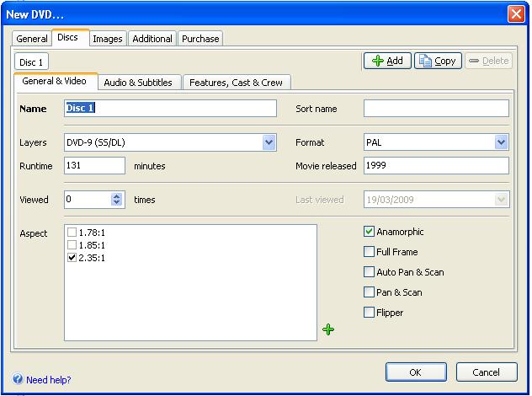
Task: Open the Last viewed date dropdown
Action: point(501,200)
